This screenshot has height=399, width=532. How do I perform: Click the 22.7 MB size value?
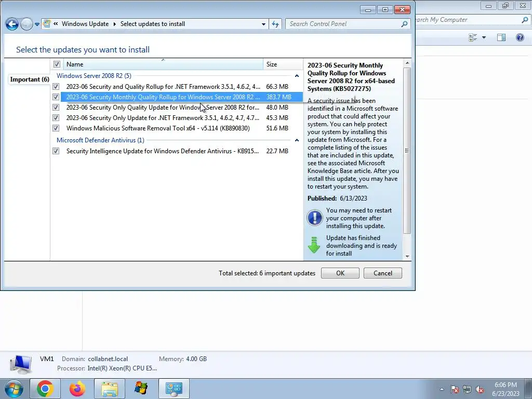point(277,151)
